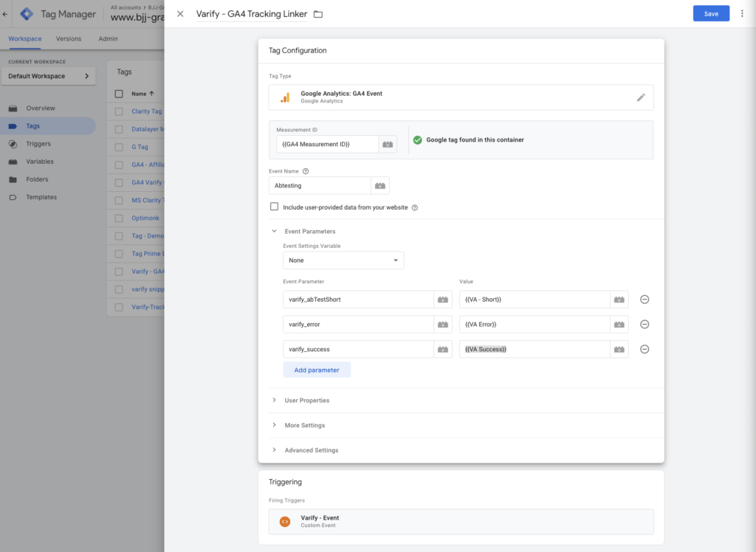Image resolution: width=756 pixels, height=552 pixels.
Task: Click the Templates sidebar icon
Action: pos(13,197)
